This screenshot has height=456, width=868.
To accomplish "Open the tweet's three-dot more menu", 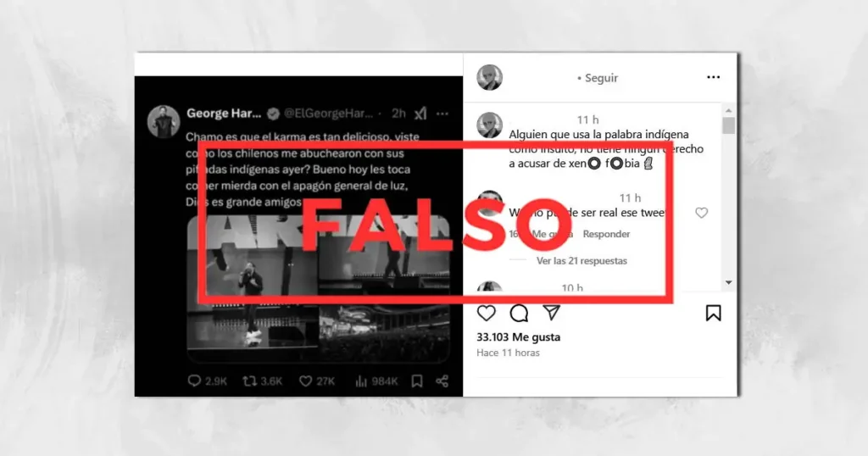I will [442, 114].
